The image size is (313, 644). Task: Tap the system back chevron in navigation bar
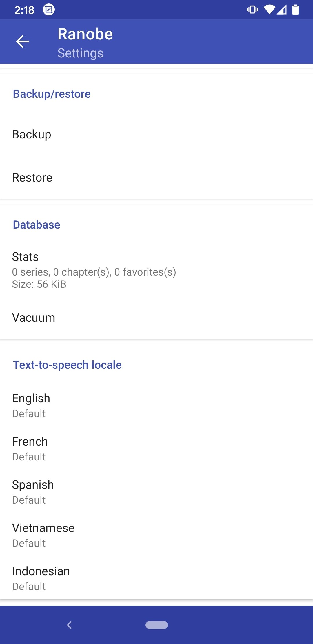69,625
